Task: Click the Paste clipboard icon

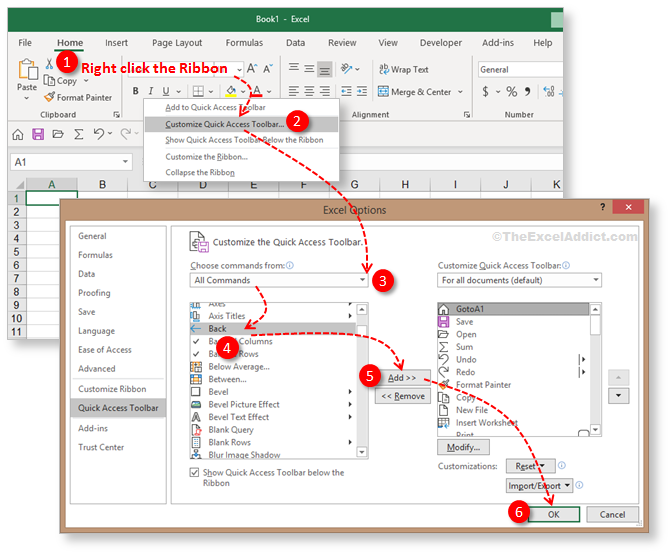Action: pyautogui.click(x=27, y=70)
